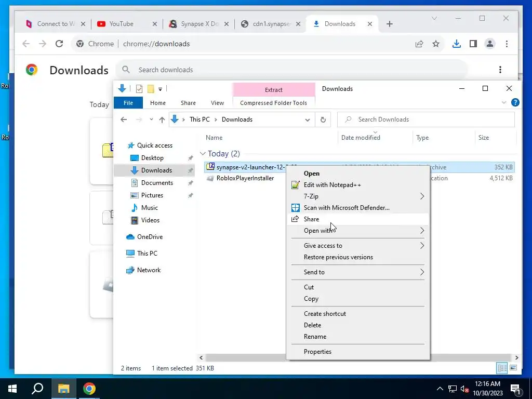Switch to large icons view in the status bar
The height and width of the screenshot is (399, 532).
(513, 368)
